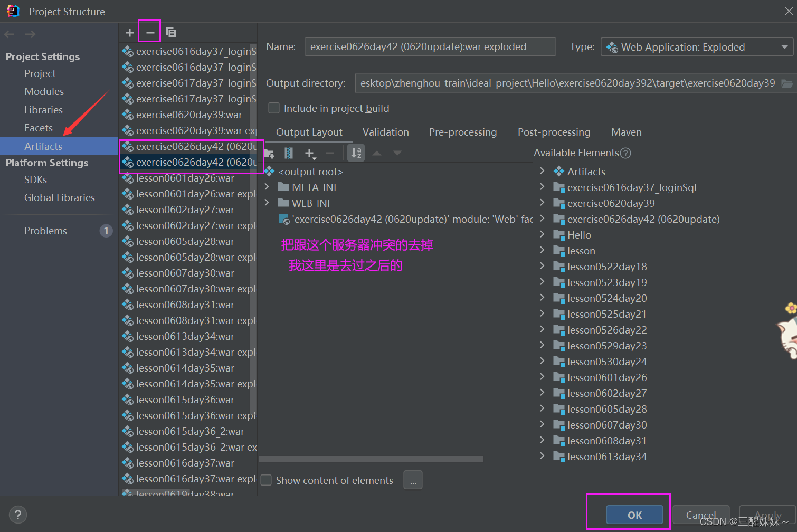The image size is (797, 532).
Task: Click the Output directory path field
Action: (x=567, y=83)
